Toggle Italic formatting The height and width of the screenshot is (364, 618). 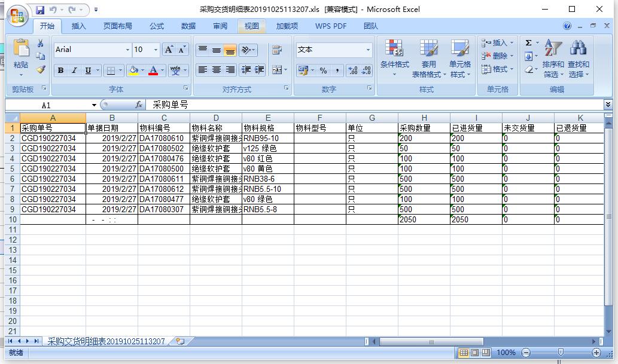74,71
